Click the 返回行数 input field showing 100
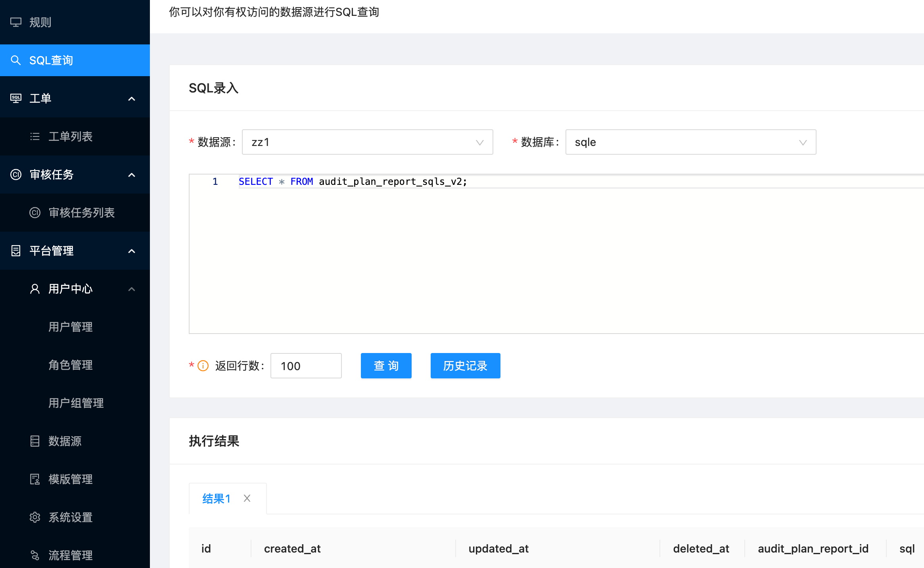Image resolution: width=924 pixels, height=568 pixels. tap(306, 366)
